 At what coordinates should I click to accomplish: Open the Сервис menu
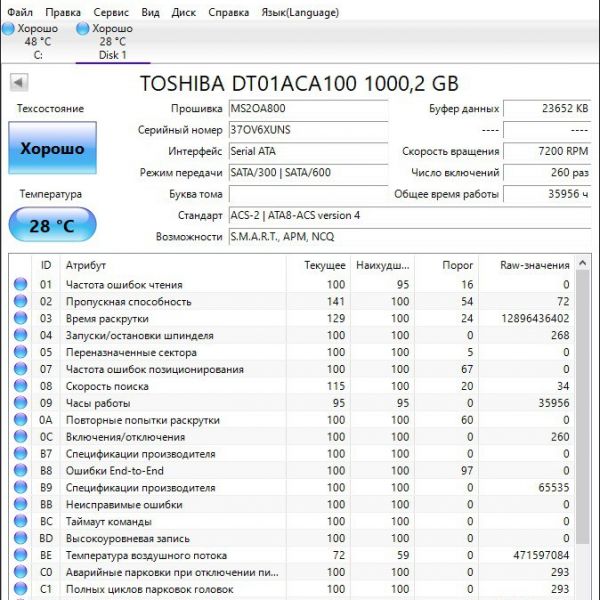(111, 12)
